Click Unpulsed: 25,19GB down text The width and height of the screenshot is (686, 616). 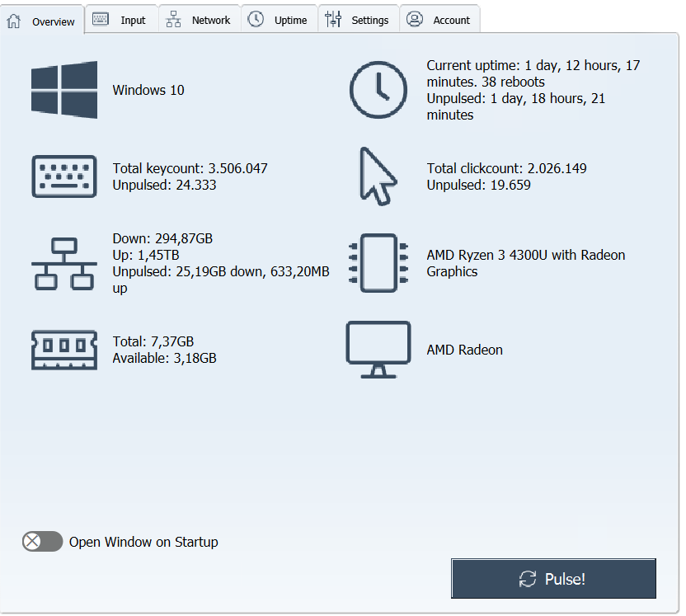click(x=221, y=280)
